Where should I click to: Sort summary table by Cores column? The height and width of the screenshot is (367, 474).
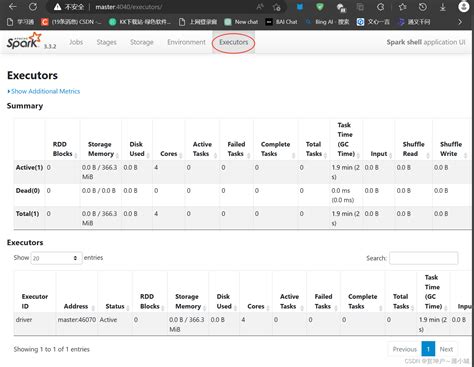click(x=171, y=154)
